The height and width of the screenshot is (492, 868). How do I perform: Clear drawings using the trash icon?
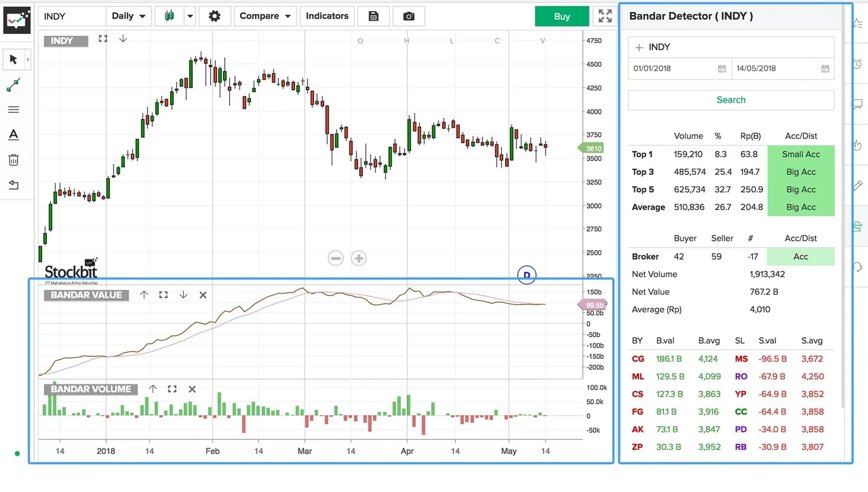click(13, 160)
